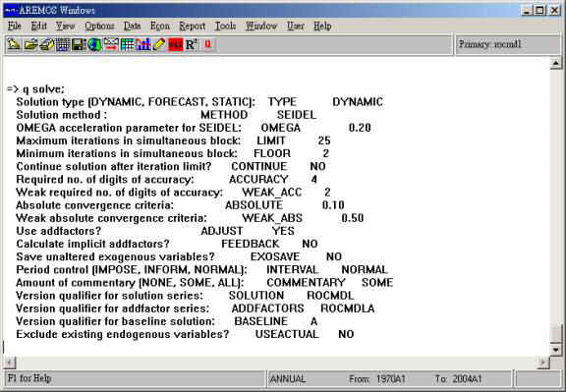Open the Help menu
This screenshot has height=392, width=566.
tap(322, 26)
